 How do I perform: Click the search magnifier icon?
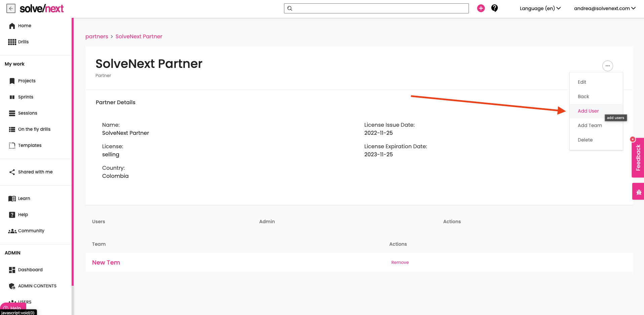290,8
